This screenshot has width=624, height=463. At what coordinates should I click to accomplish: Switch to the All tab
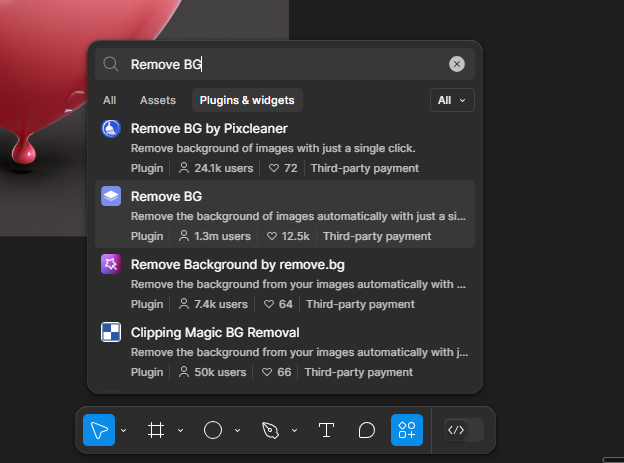click(109, 100)
